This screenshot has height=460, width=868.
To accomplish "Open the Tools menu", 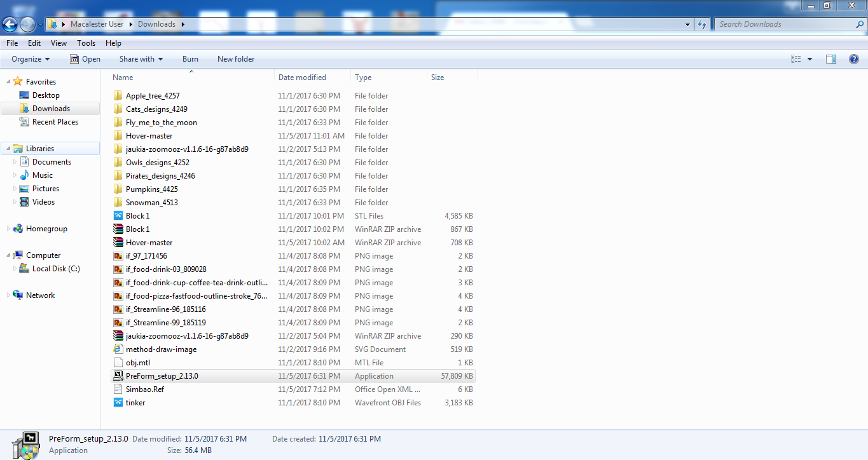I will (86, 43).
